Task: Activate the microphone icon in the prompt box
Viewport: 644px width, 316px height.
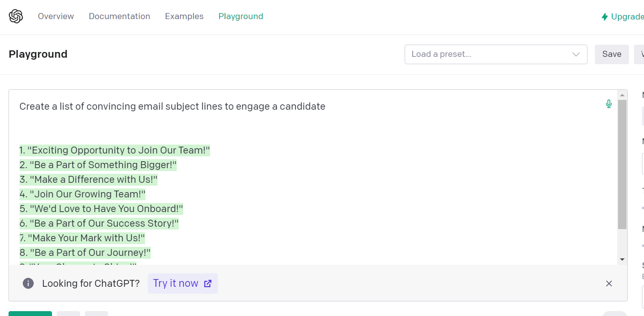Action: (x=609, y=104)
